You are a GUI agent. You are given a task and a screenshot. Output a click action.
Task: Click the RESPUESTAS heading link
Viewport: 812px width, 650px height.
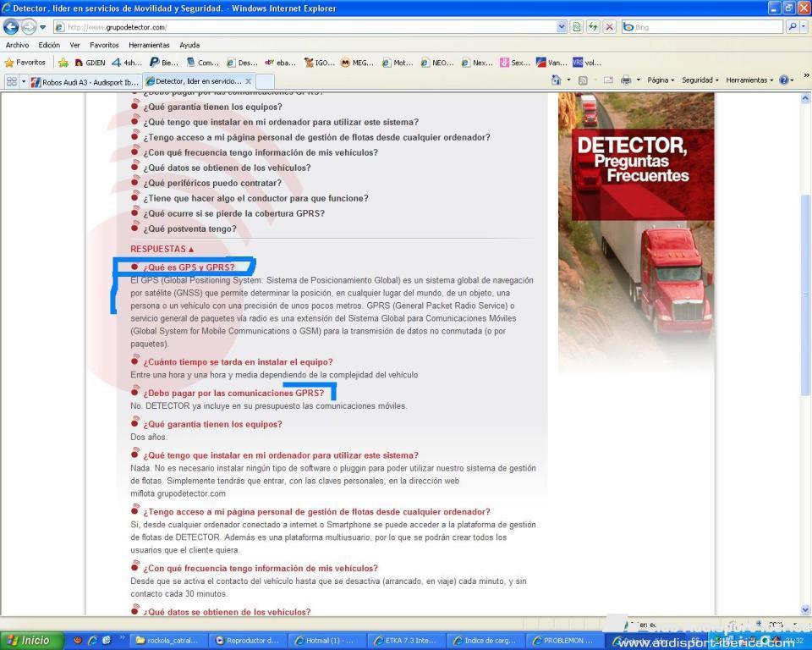click(162, 250)
